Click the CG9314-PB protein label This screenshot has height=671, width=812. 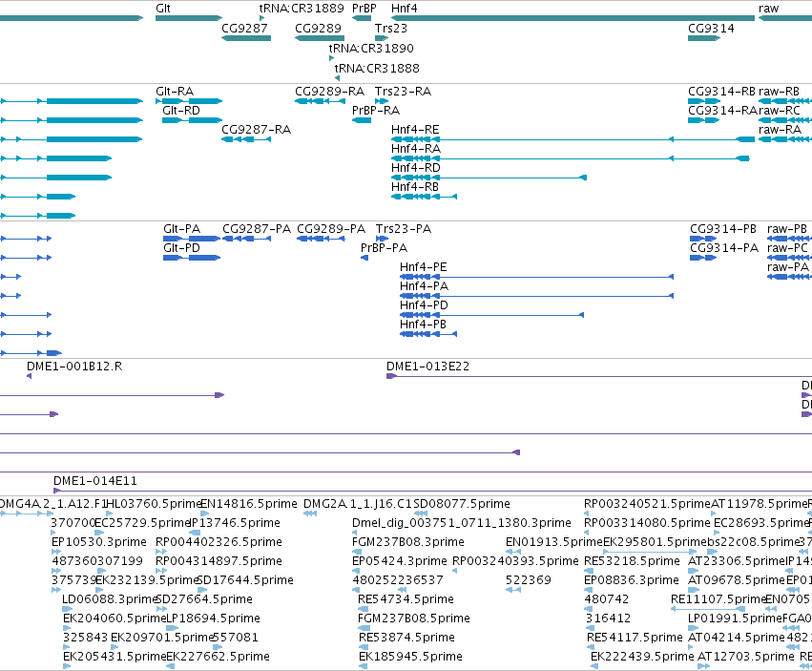tap(723, 229)
